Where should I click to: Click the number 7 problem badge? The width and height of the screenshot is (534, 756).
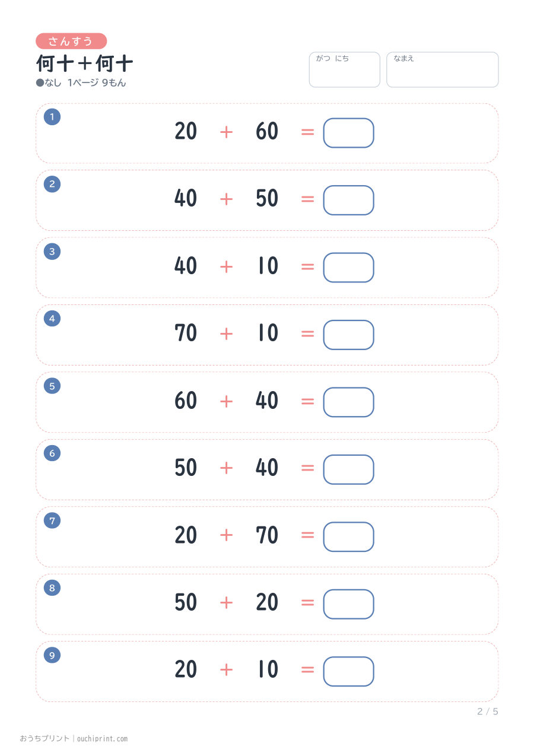(52, 520)
